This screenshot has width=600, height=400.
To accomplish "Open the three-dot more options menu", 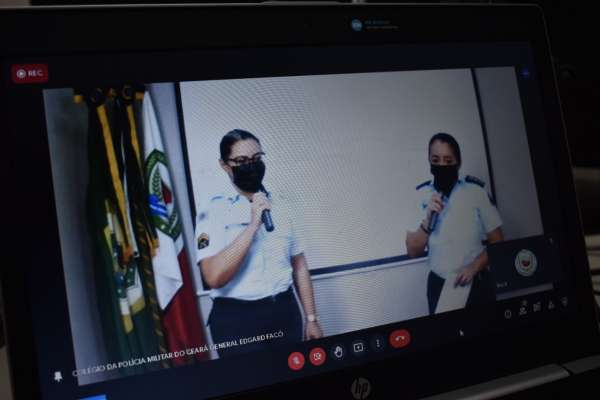I will click(377, 343).
